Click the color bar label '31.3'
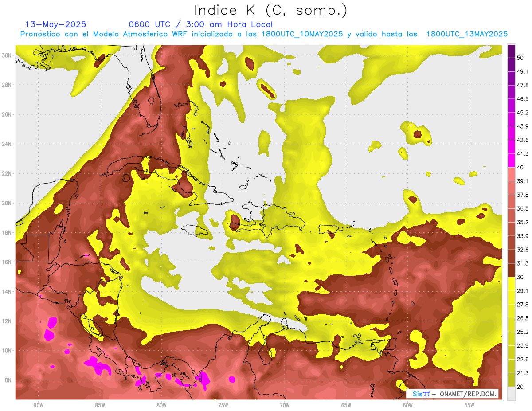The image size is (532, 411). [x=523, y=263]
